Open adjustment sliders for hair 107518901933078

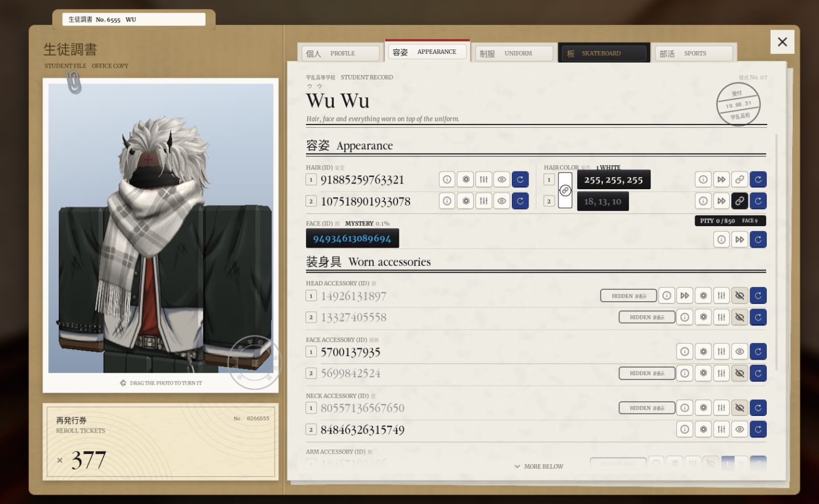tap(483, 201)
